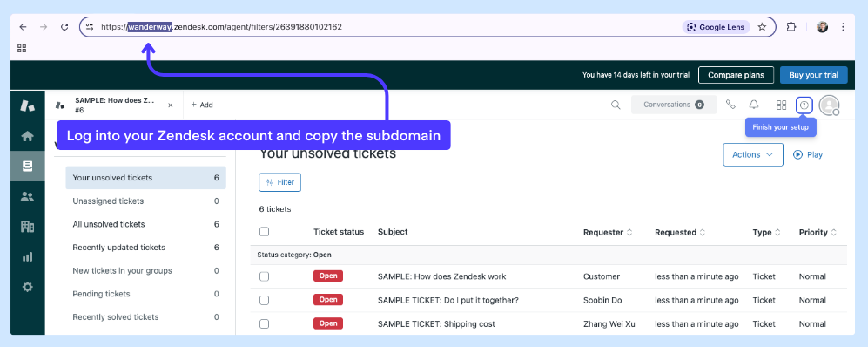Check the 'Do I put it together?' ticket box

(264, 300)
